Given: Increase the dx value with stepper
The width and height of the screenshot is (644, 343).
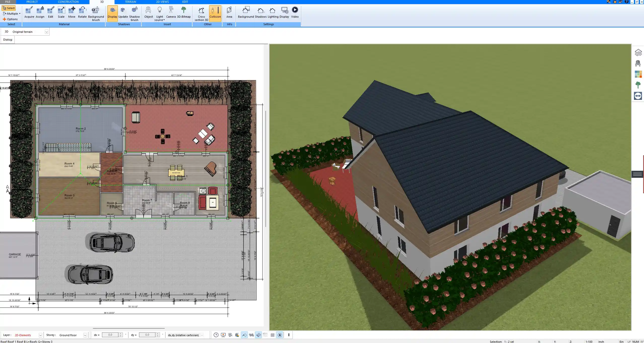Looking at the screenshot, I should point(121,334).
